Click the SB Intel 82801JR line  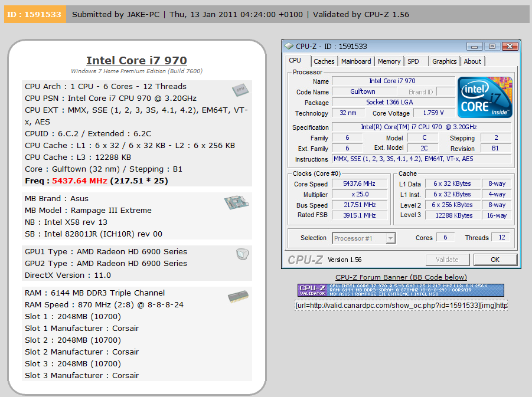[93, 234]
